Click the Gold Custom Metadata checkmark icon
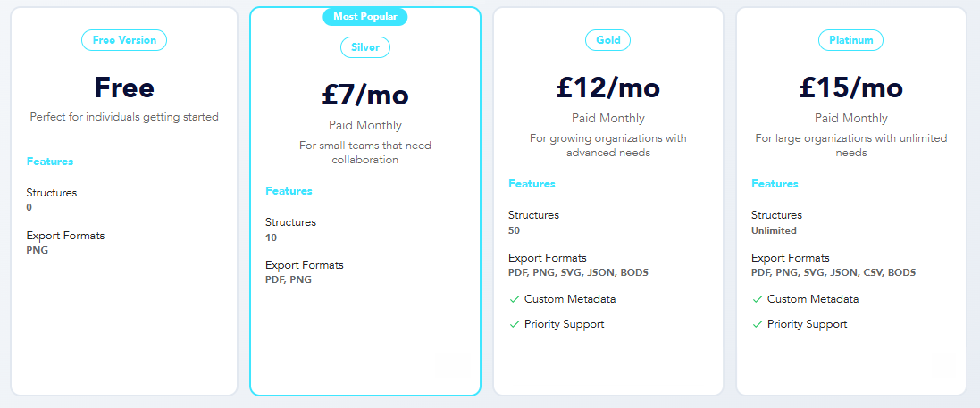This screenshot has height=408, width=980. click(x=515, y=299)
